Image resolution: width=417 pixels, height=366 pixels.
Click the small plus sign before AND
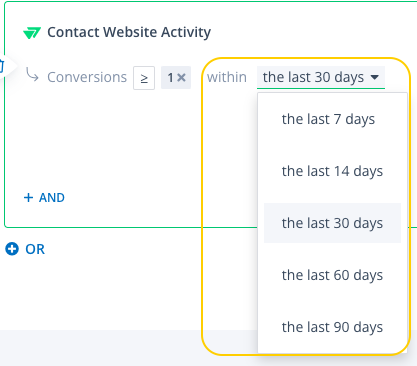coord(28,198)
